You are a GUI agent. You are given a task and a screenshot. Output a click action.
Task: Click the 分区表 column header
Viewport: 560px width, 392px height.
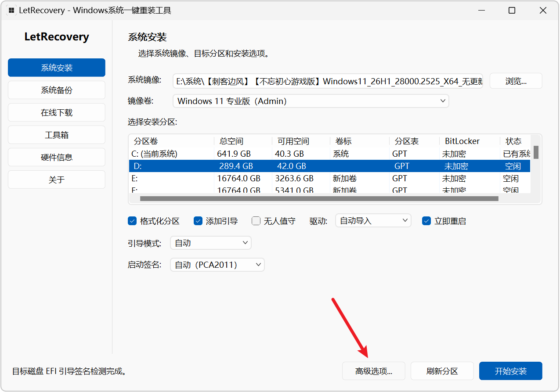pyautogui.click(x=415, y=141)
